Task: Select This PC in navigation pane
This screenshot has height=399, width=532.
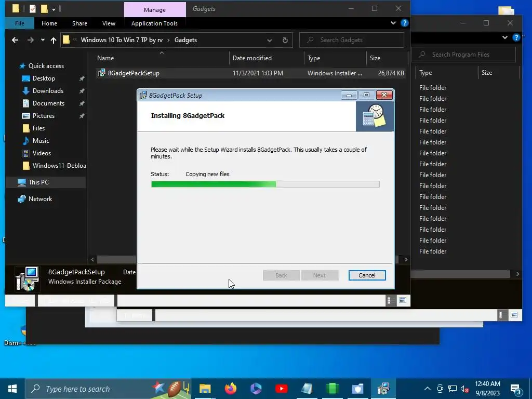Action: 38,182
